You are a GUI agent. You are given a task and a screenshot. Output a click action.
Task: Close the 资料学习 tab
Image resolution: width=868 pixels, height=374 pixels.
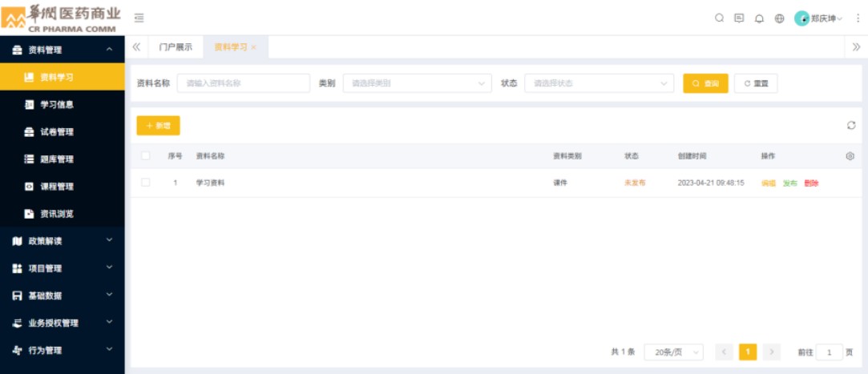click(x=254, y=48)
